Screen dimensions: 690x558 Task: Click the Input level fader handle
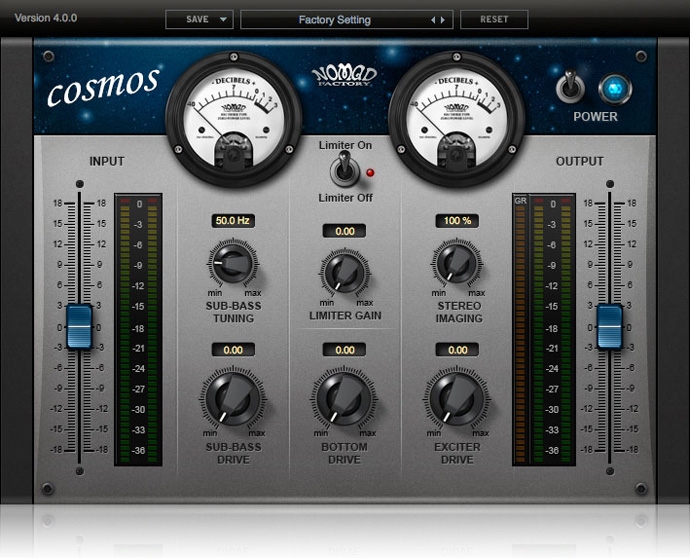pos(79,328)
